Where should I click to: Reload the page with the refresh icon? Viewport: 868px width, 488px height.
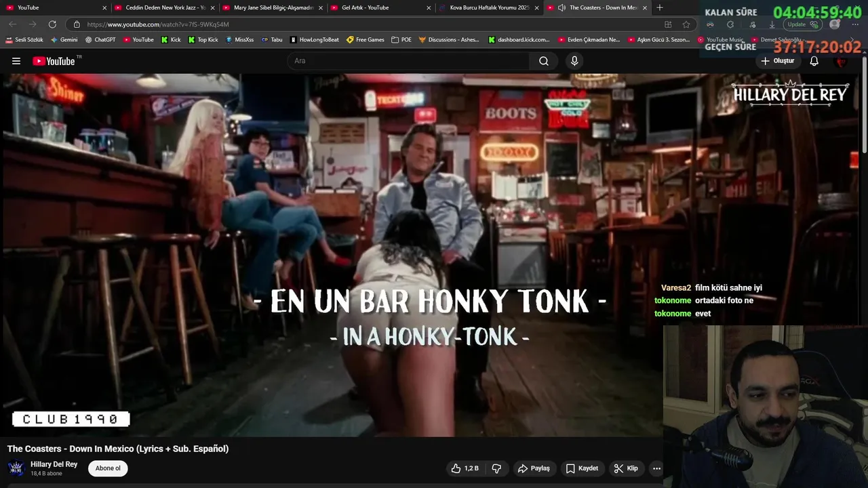pyautogui.click(x=52, y=24)
